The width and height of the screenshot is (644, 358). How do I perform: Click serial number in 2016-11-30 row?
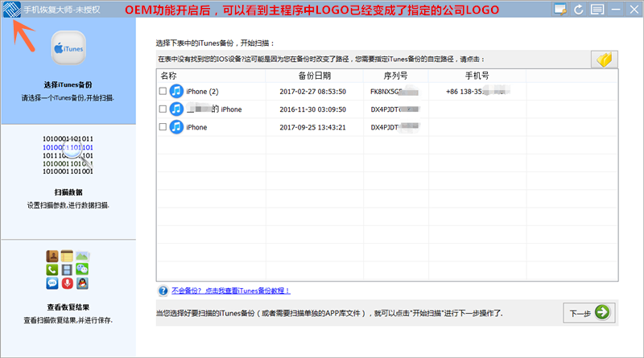[394, 109]
